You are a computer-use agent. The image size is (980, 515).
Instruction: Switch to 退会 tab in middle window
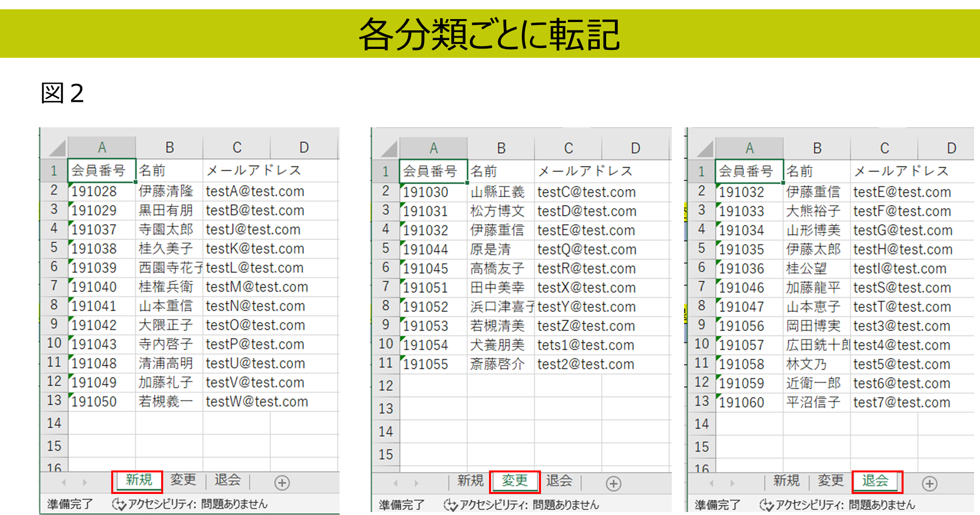pyautogui.click(x=559, y=481)
